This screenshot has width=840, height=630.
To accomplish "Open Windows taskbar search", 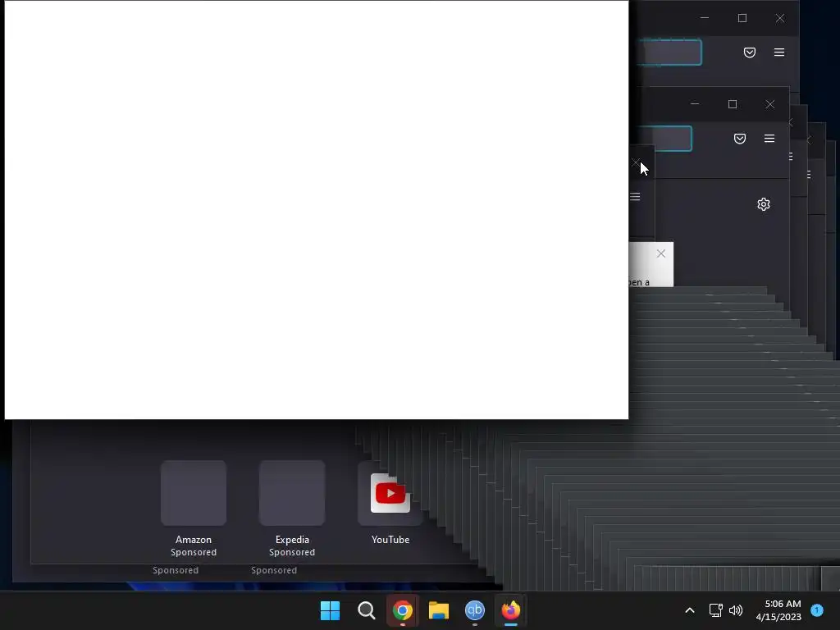I will pyautogui.click(x=367, y=610).
